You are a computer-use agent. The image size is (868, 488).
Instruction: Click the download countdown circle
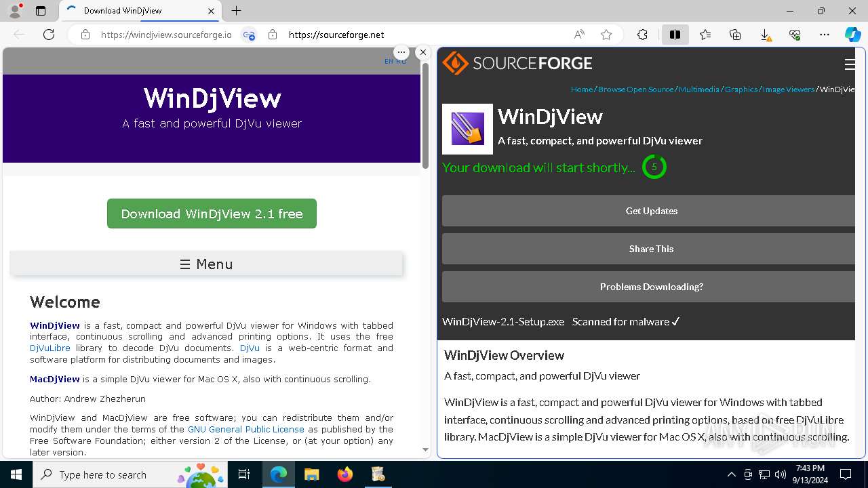(x=654, y=167)
